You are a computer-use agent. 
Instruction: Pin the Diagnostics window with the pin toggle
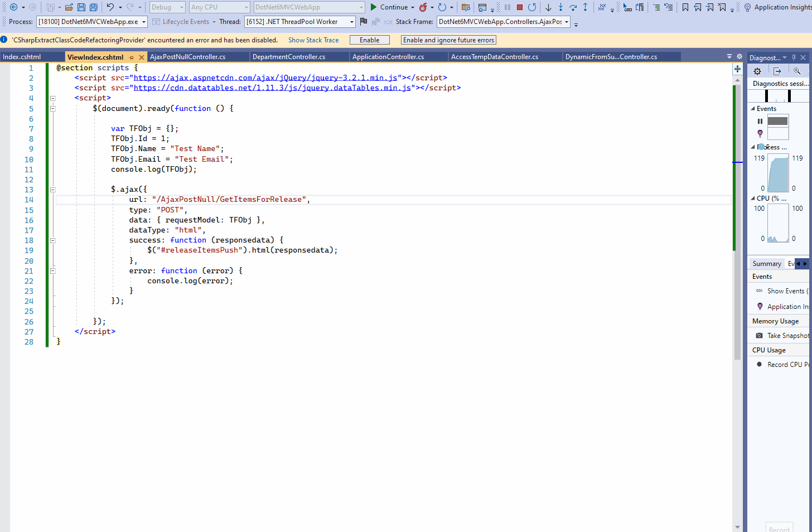(x=792, y=57)
